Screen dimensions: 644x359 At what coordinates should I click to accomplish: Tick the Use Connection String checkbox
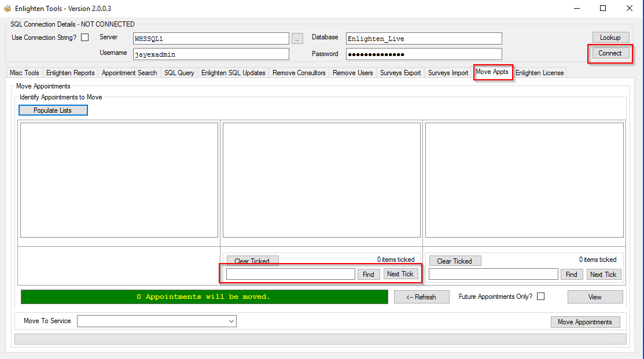tap(85, 38)
